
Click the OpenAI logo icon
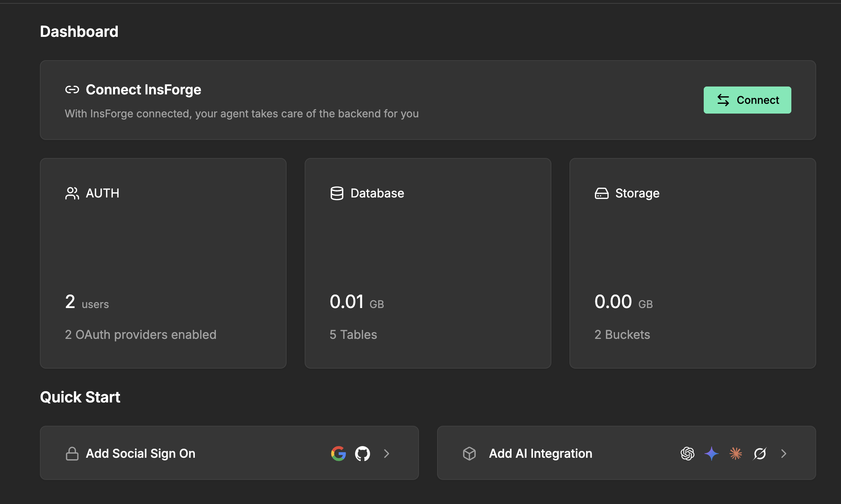[x=687, y=453]
